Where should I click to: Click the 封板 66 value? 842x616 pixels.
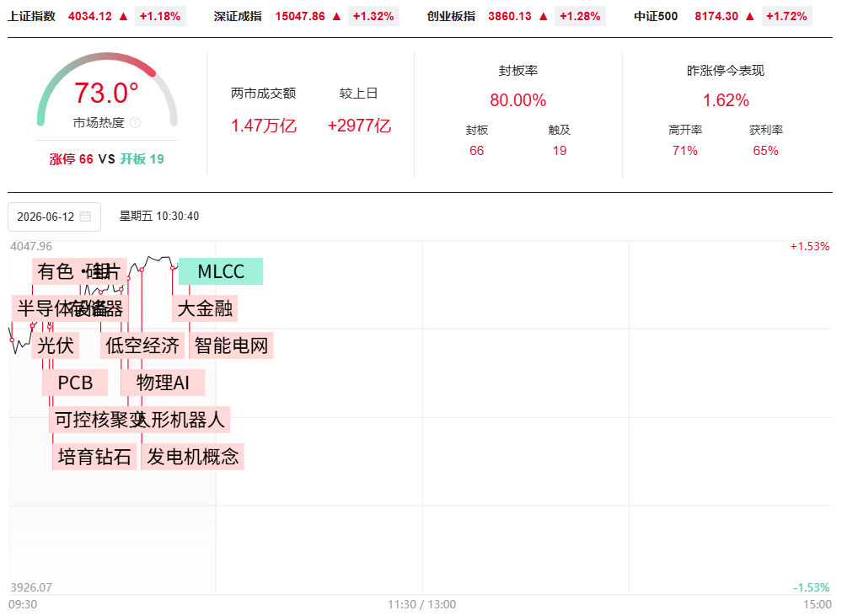[x=476, y=151]
